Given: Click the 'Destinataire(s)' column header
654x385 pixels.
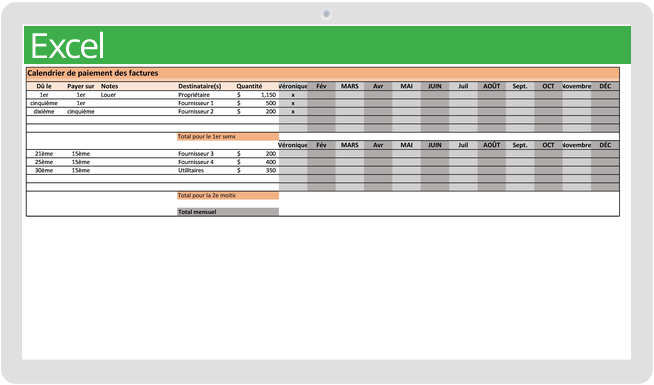Looking at the screenshot, I should point(199,86).
